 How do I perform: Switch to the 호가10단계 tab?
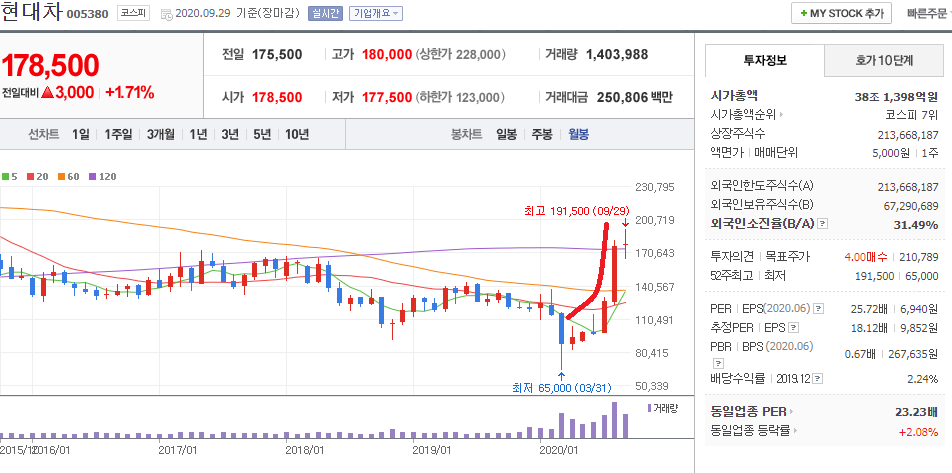tap(884, 60)
